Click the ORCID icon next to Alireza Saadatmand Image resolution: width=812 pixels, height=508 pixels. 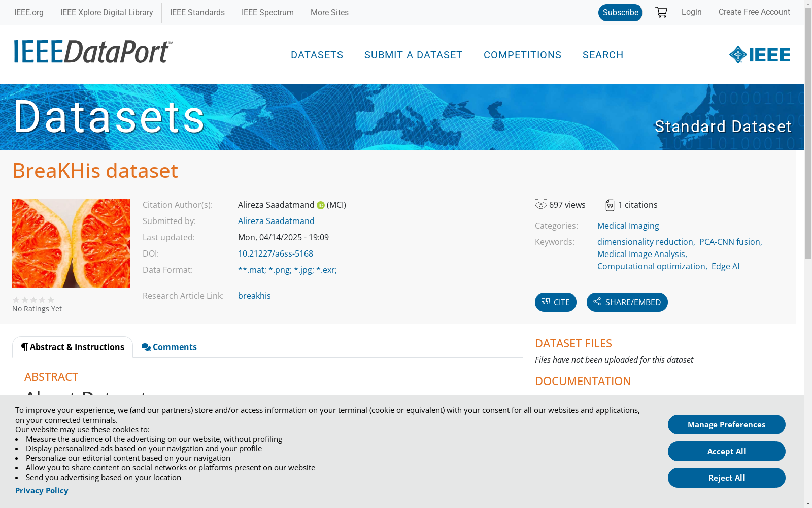(321, 205)
